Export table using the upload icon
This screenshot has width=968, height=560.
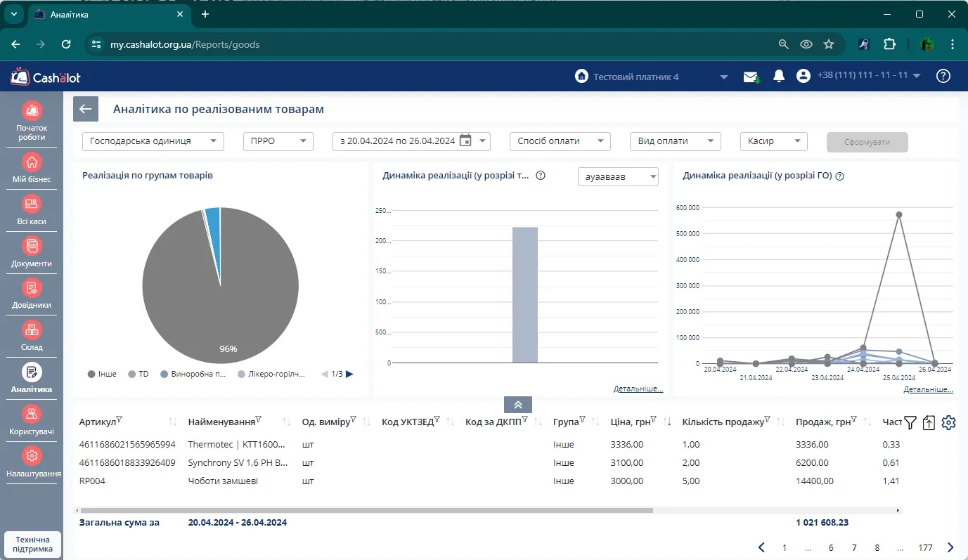(x=929, y=422)
